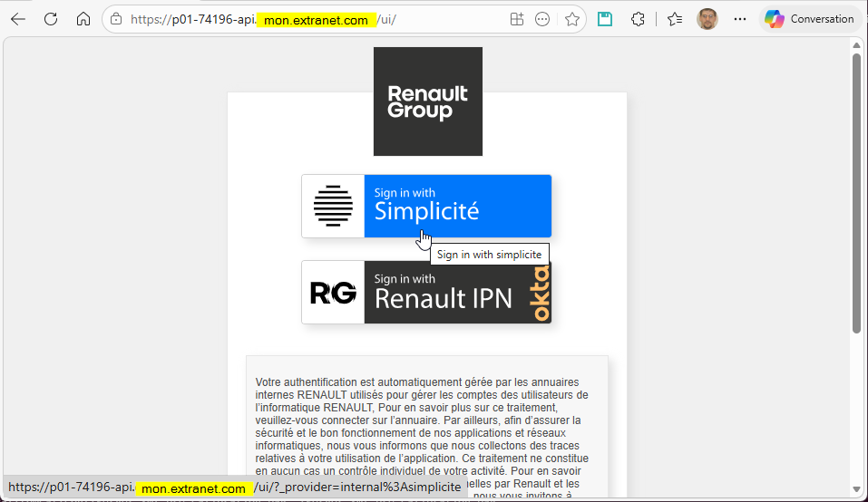Click text 'veuillez-vous connecter sur l'annuaire'
This screenshot has height=502, width=868.
[347, 420]
